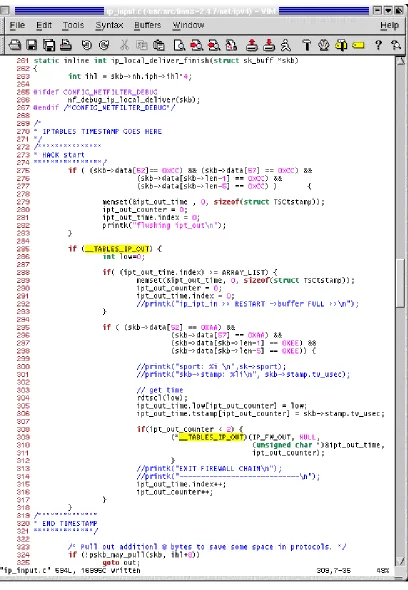The height and width of the screenshot is (590, 408).
Task: Print the buffer using the printer icon
Action: (x=66, y=45)
